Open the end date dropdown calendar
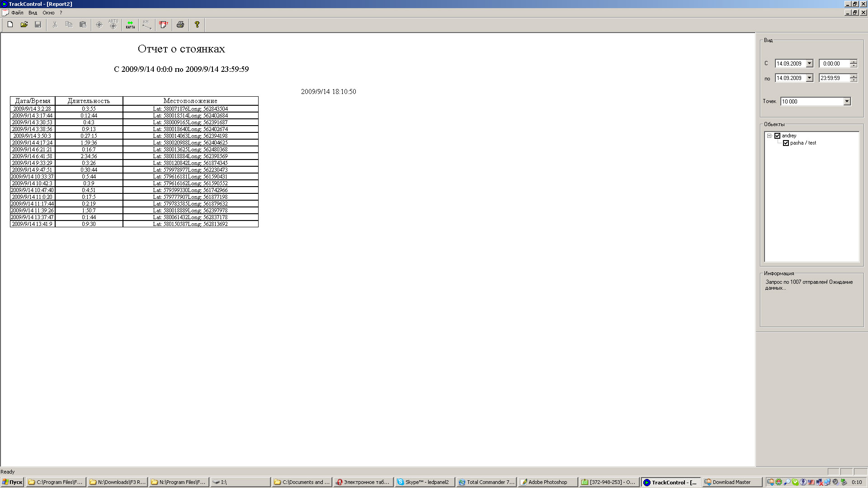The image size is (868, 488). (x=809, y=78)
